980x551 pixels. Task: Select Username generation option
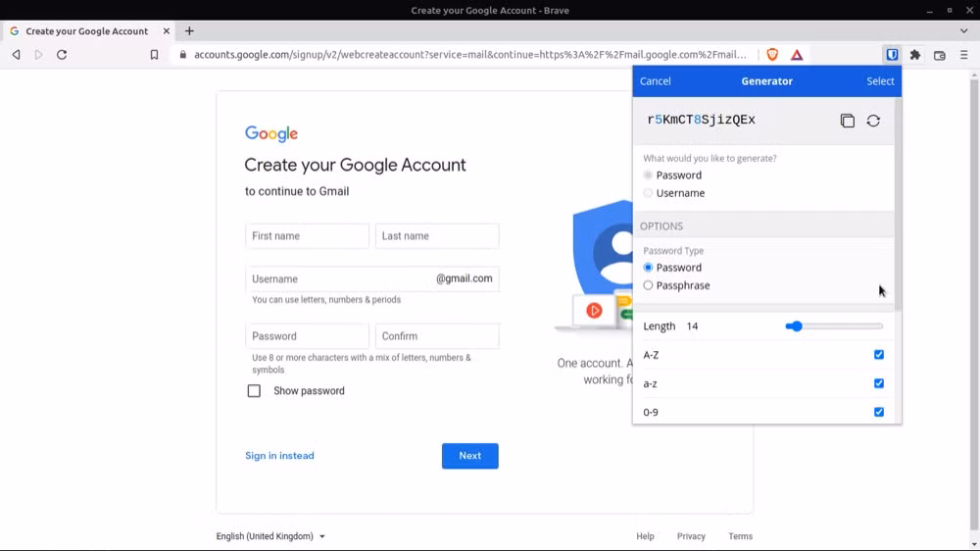[x=648, y=193]
